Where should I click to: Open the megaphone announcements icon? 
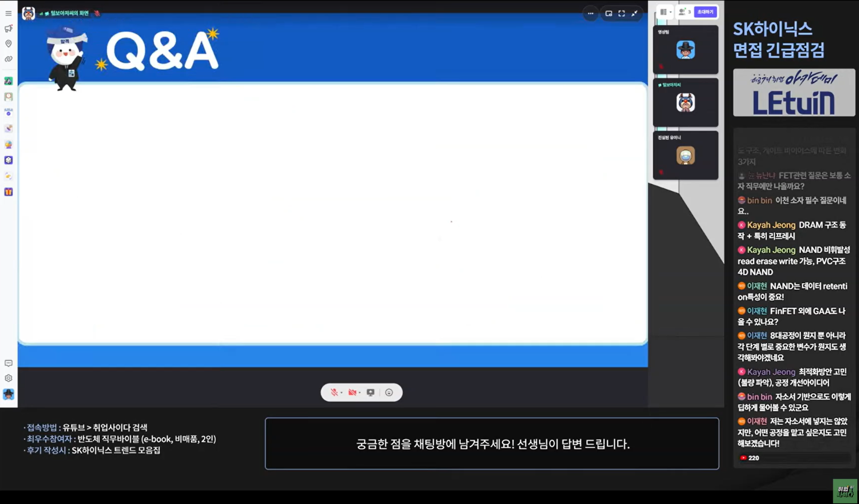point(9,28)
